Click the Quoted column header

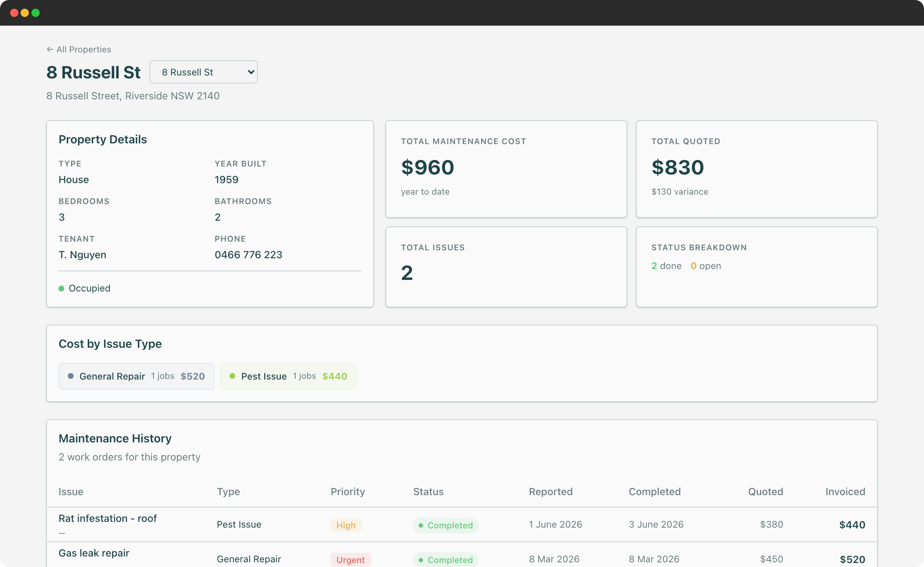(766, 492)
